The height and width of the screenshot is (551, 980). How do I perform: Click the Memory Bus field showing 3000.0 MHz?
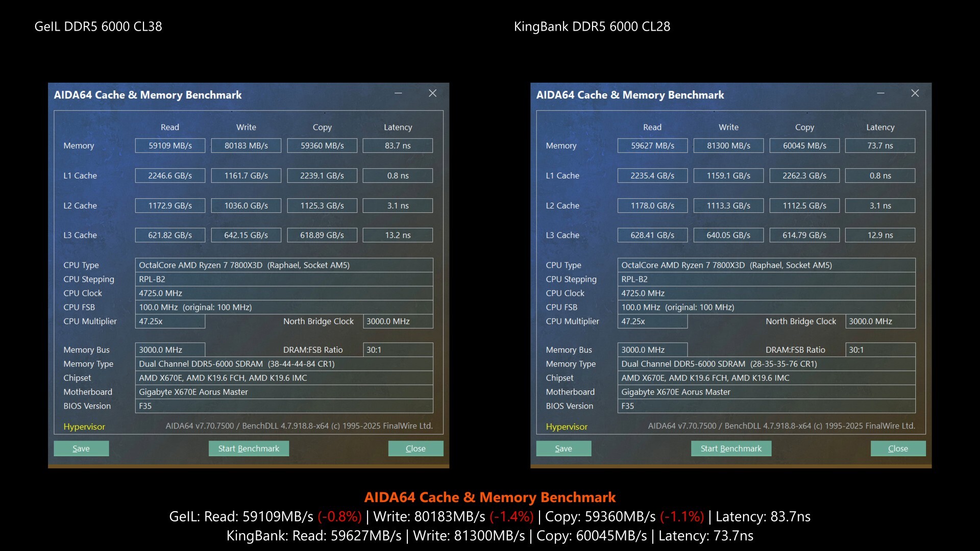(170, 349)
